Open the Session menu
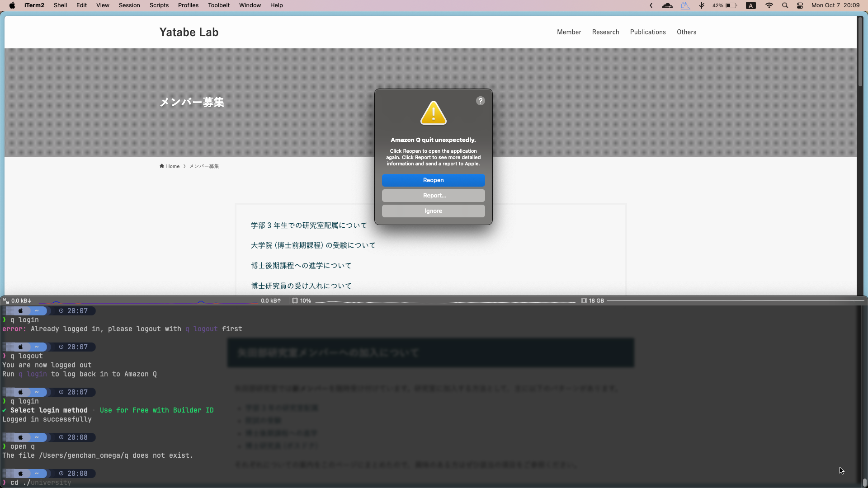 tap(129, 5)
